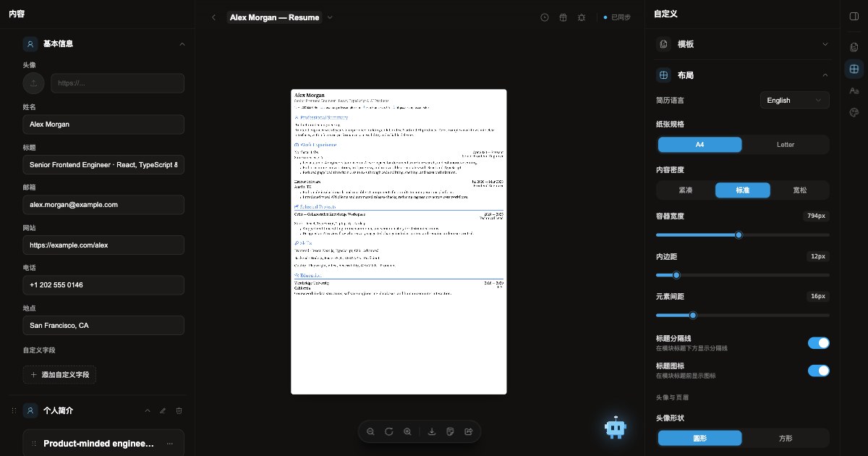This screenshot has width=868, height=456.
Task: Zoom in the resume preview
Action: [x=407, y=431]
